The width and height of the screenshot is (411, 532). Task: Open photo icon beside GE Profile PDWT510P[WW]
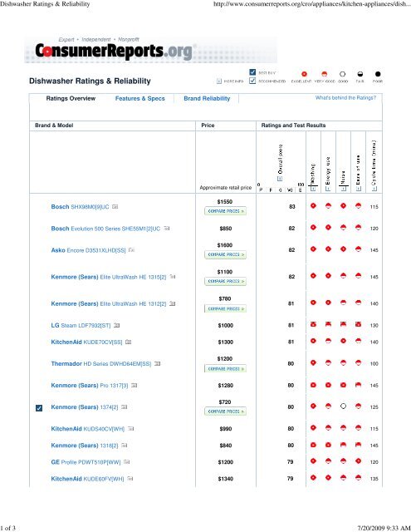click(127, 462)
